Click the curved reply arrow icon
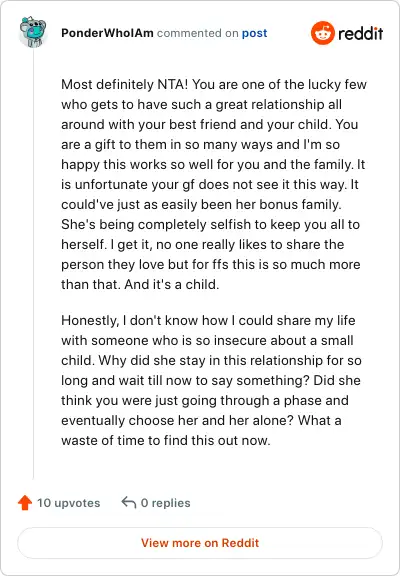400x576 pixels. [129, 503]
